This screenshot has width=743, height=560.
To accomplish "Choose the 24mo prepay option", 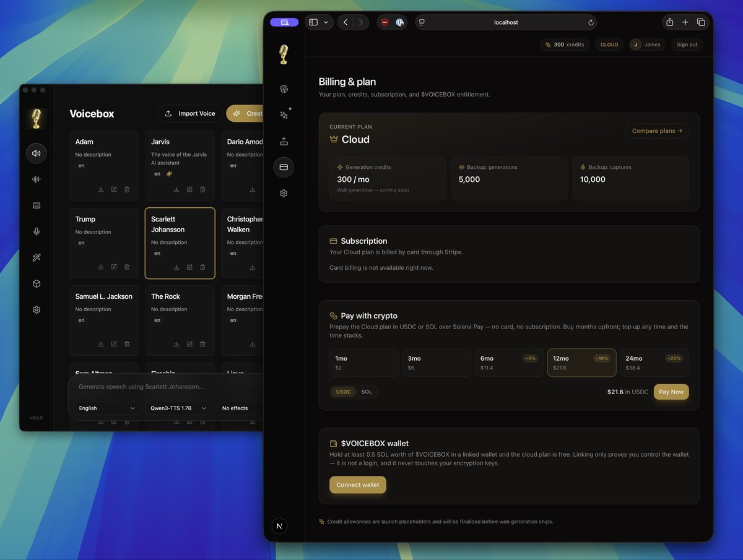I will click(x=654, y=363).
